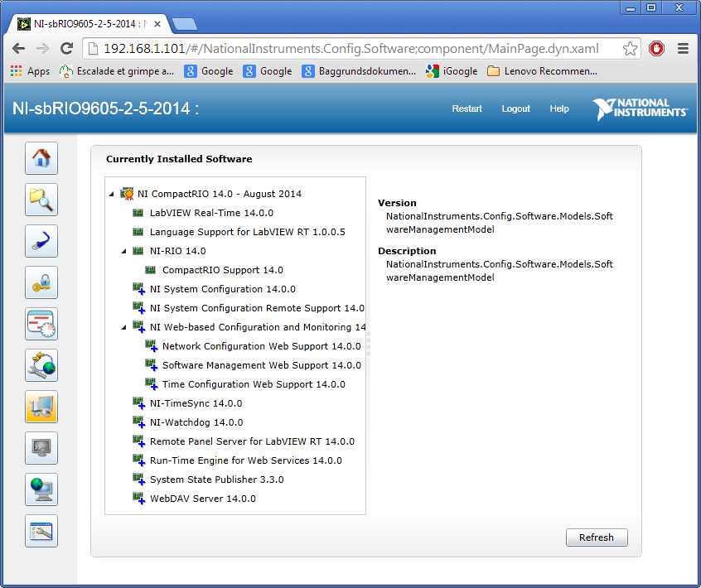
Task: Select Remote Panel Server for LabVIEW RT
Action: click(252, 441)
